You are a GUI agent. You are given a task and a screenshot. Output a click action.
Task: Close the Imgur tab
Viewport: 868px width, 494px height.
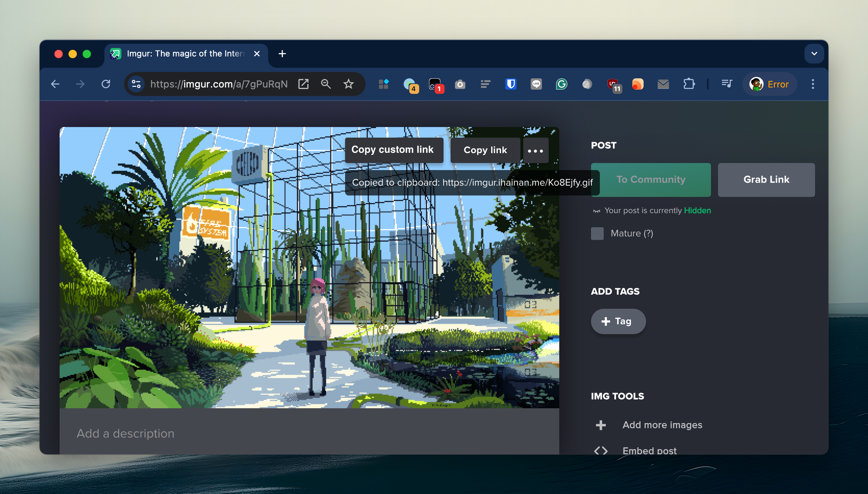point(257,54)
